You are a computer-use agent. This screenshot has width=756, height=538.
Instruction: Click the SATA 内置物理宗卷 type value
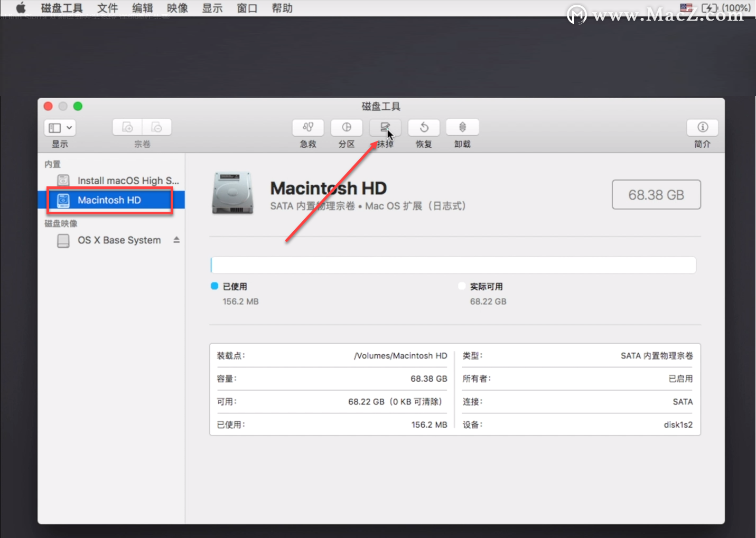657,356
